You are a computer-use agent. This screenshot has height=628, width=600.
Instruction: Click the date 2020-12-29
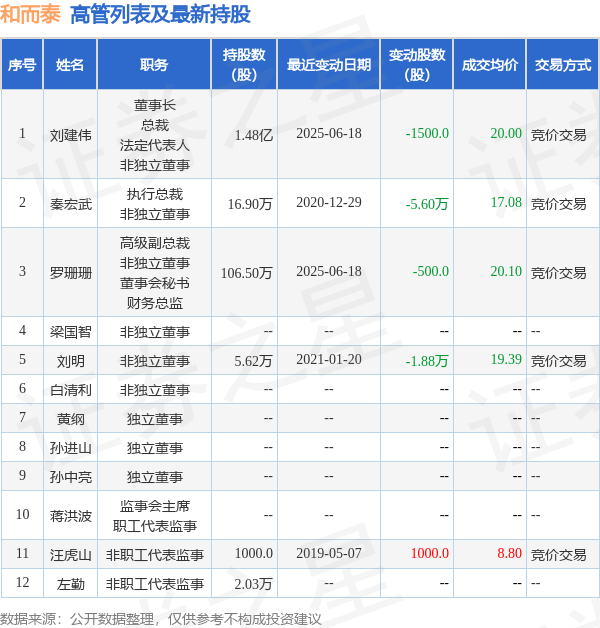329,202
